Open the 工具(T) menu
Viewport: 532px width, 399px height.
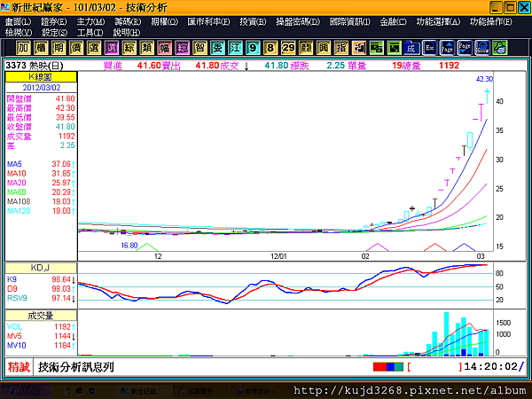click(x=90, y=33)
